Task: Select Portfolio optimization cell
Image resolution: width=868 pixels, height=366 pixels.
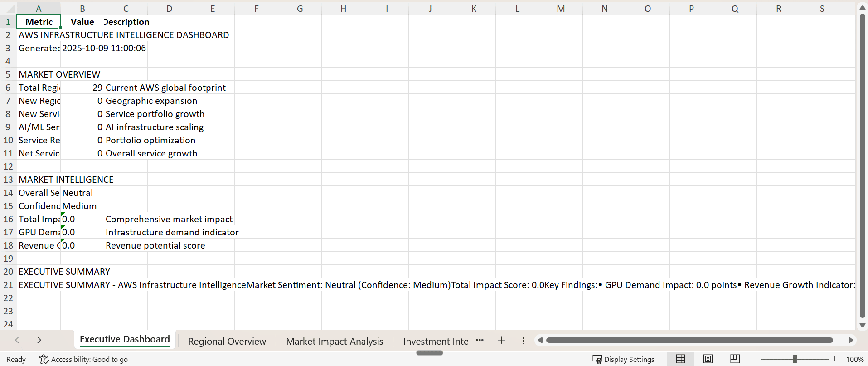Action: tap(150, 140)
